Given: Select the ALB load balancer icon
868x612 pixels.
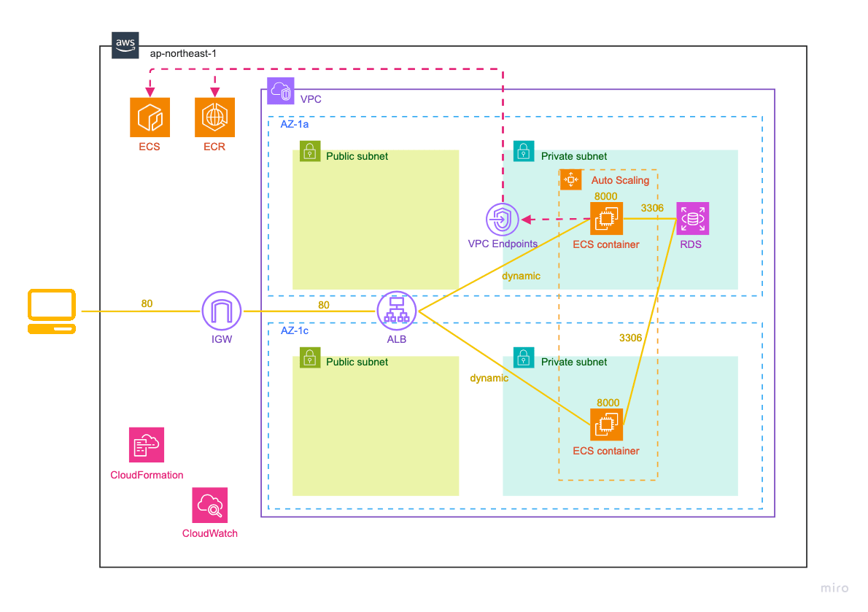Looking at the screenshot, I should coord(396,311).
